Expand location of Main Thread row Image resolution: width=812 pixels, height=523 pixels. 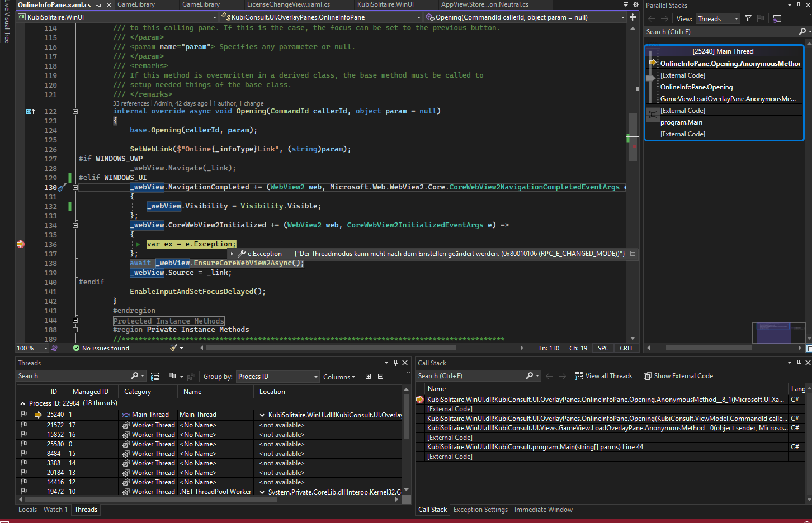[x=262, y=415]
